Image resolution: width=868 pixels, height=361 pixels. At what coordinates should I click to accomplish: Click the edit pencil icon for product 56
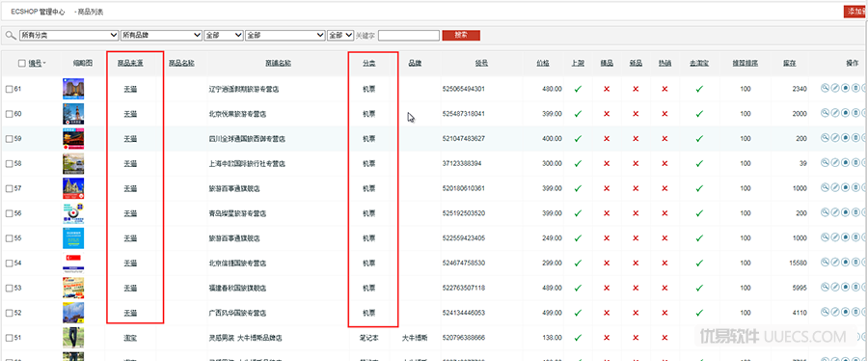(x=835, y=212)
